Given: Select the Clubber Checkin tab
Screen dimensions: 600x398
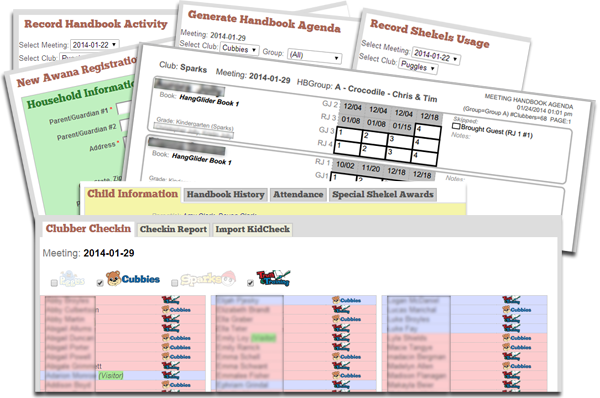Looking at the screenshot, I should click(x=88, y=228).
